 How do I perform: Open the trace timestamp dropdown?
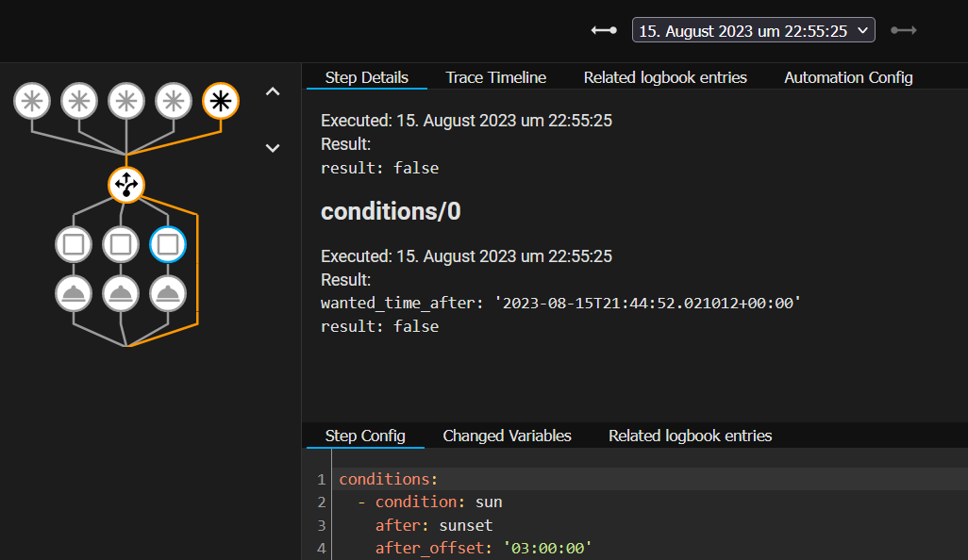(753, 29)
